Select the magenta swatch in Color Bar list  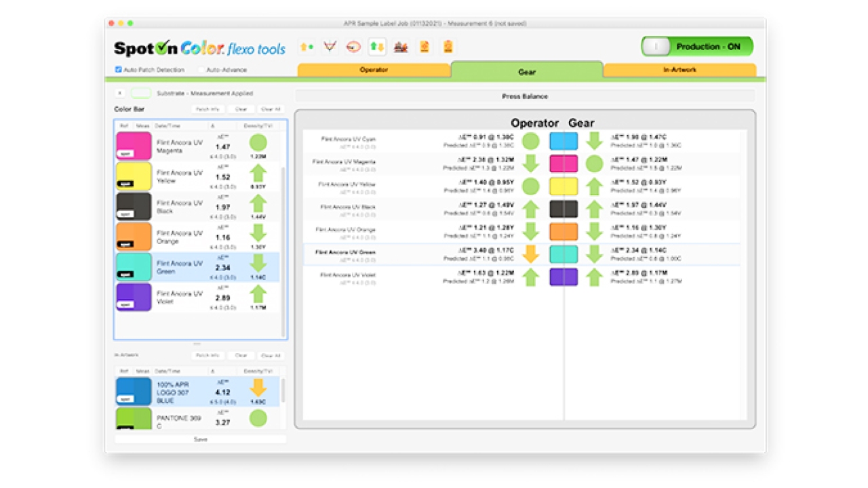tap(134, 146)
